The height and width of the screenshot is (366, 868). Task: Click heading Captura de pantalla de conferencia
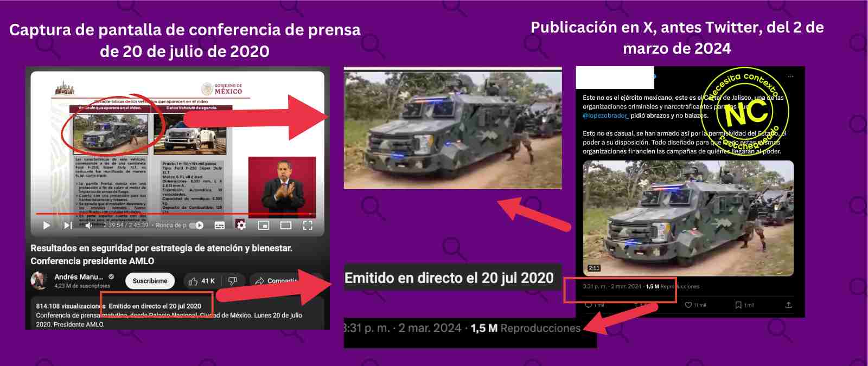coord(185,40)
